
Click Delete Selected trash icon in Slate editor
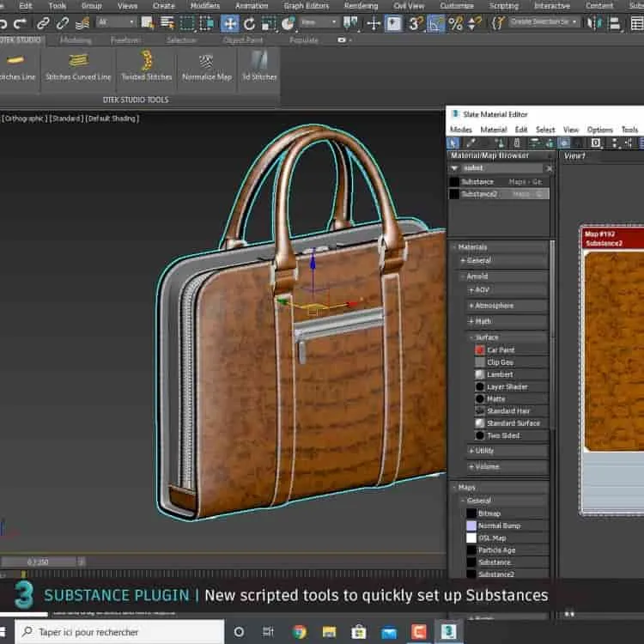tap(517, 143)
